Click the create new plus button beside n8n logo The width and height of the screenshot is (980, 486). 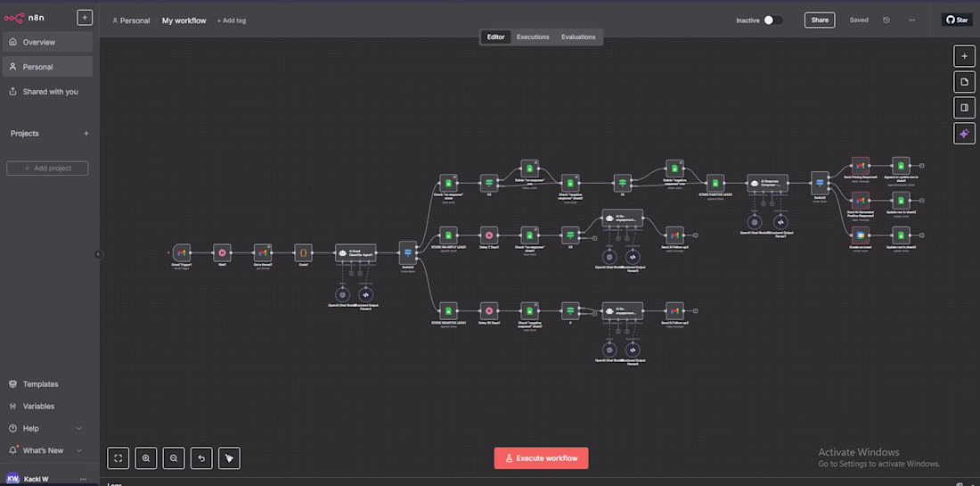click(85, 18)
